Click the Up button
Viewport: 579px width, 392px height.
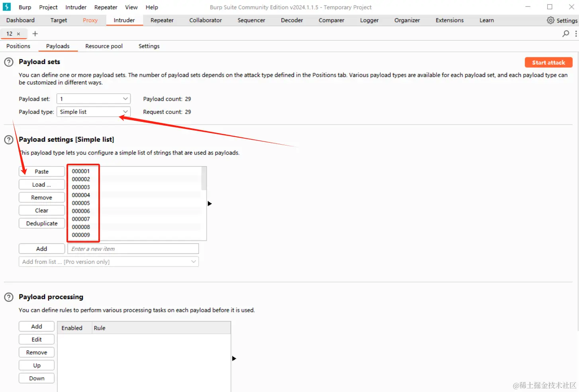tap(37, 365)
